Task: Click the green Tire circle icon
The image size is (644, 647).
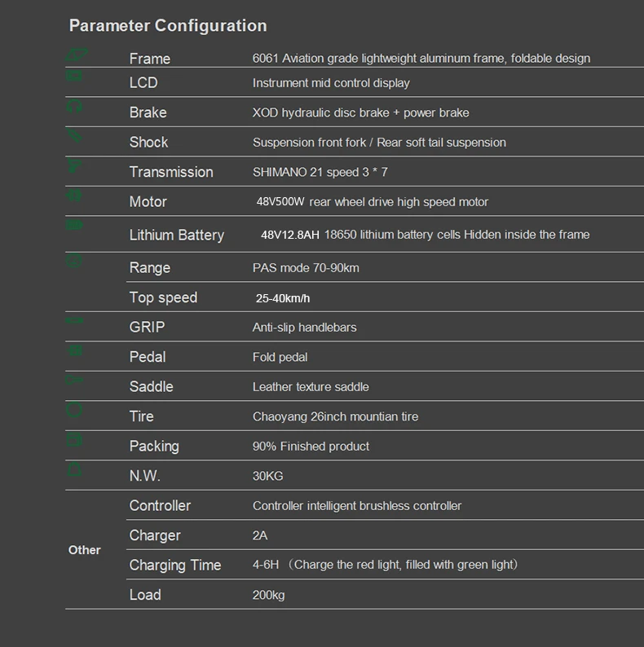Action: click(75, 410)
